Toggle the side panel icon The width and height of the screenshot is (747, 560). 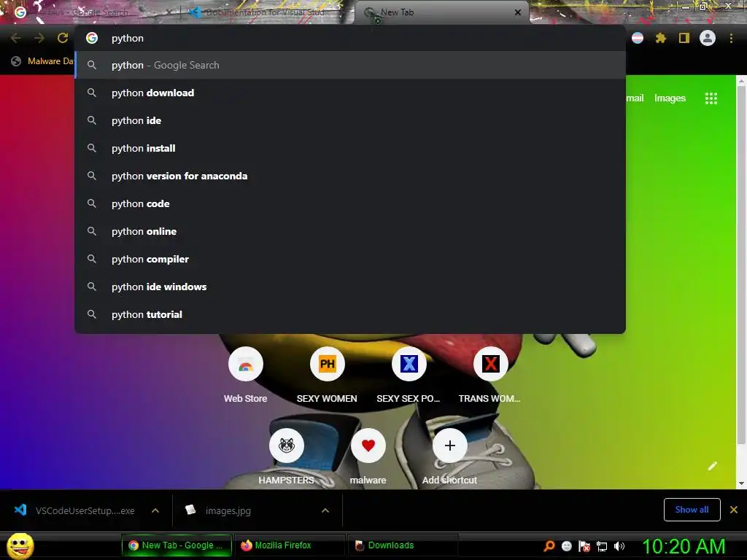684,38
